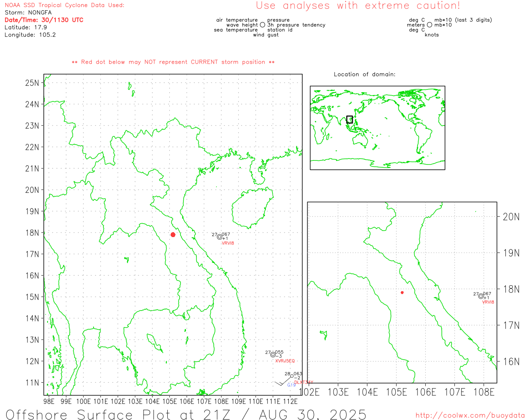Click the red storm position dot on main map
This screenshot has height=420, width=525.
(173, 235)
